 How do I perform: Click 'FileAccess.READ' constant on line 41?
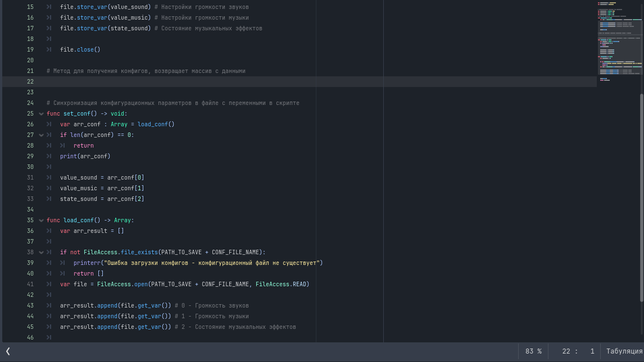[x=281, y=284]
